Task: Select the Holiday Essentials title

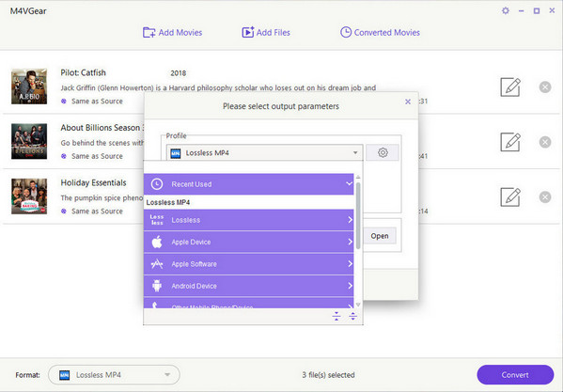Action: pos(93,182)
